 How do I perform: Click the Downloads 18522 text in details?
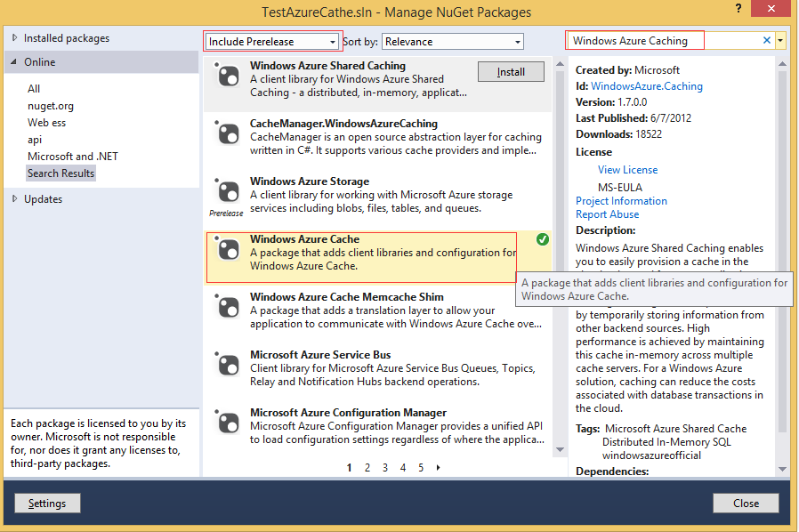tap(618, 134)
